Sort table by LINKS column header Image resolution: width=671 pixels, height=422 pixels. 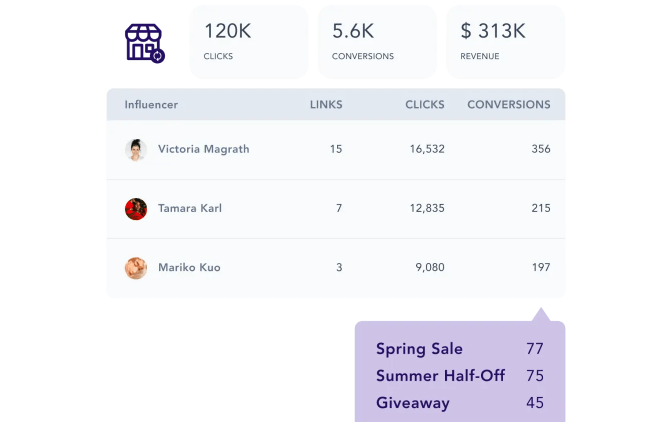(x=326, y=104)
